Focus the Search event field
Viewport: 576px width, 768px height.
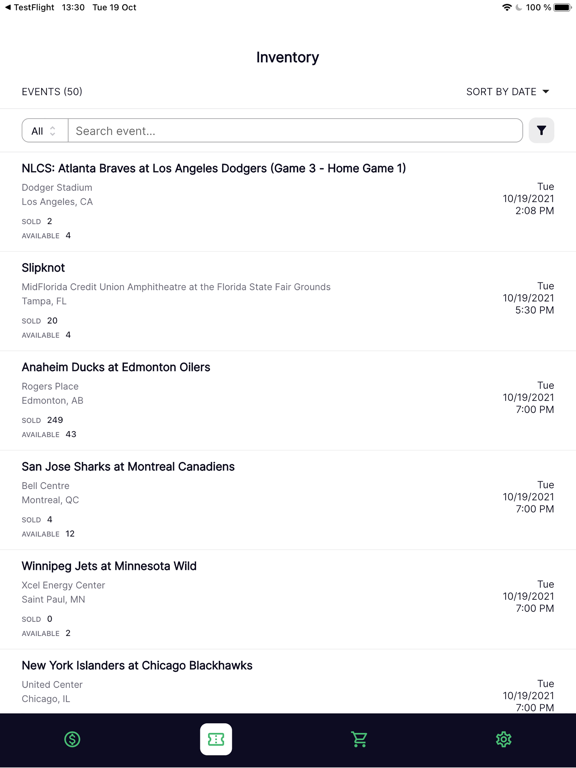point(295,131)
